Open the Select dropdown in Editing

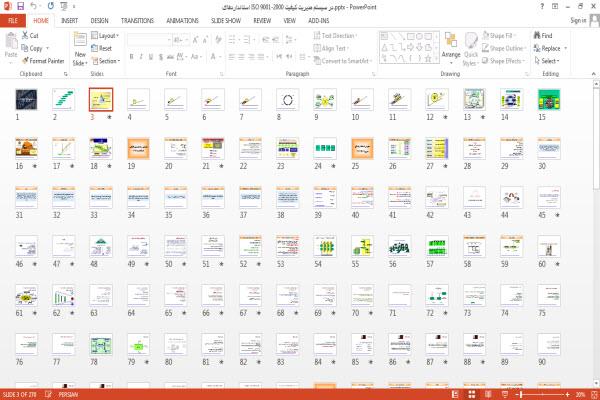pos(547,61)
